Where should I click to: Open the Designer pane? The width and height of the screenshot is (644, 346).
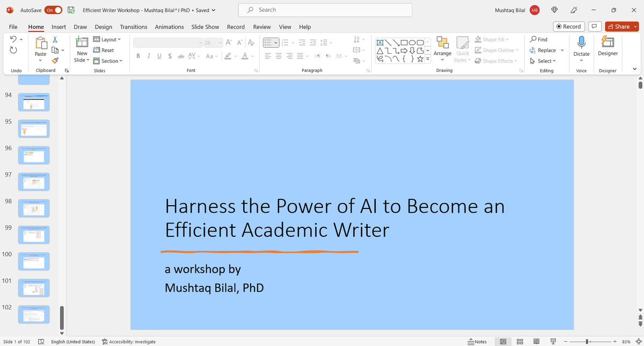tap(608, 46)
